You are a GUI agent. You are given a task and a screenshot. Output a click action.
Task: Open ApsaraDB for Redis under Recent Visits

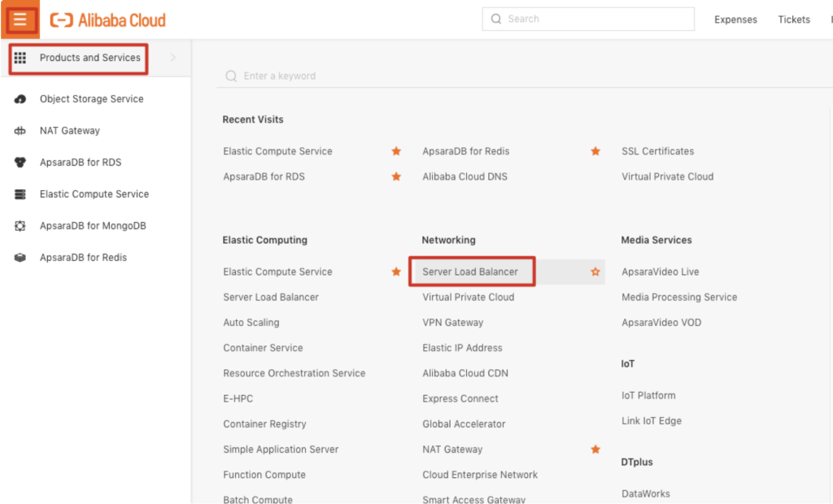[x=466, y=151]
